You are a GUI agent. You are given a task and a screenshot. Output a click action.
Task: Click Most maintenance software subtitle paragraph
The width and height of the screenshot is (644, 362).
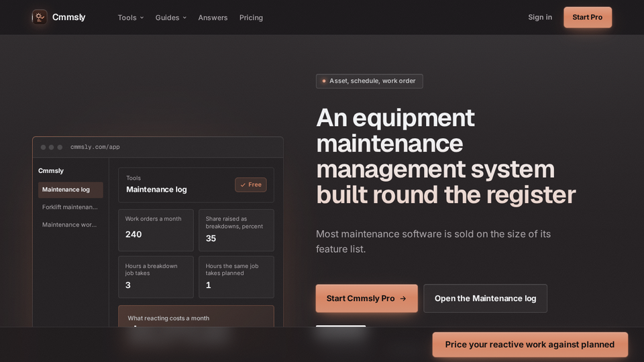tap(433, 241)
